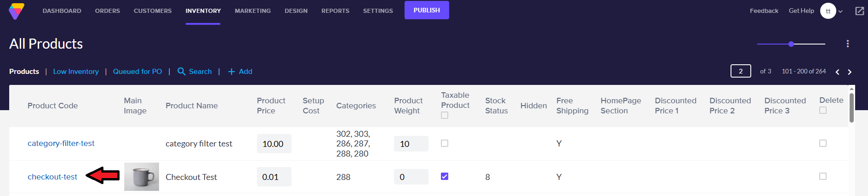Open the checkout-test product link

pos(52,177)
